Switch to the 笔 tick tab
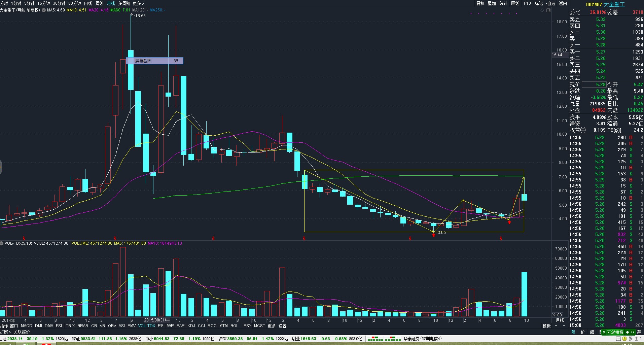Viewport: 644px width, 345px height. pos(573,332)
